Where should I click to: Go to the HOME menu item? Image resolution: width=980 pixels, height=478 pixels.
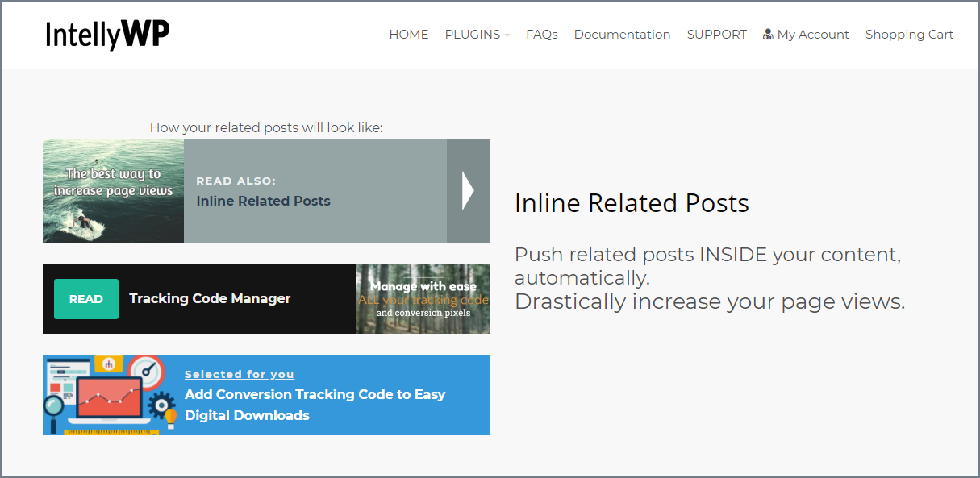(x=408, y=35)
